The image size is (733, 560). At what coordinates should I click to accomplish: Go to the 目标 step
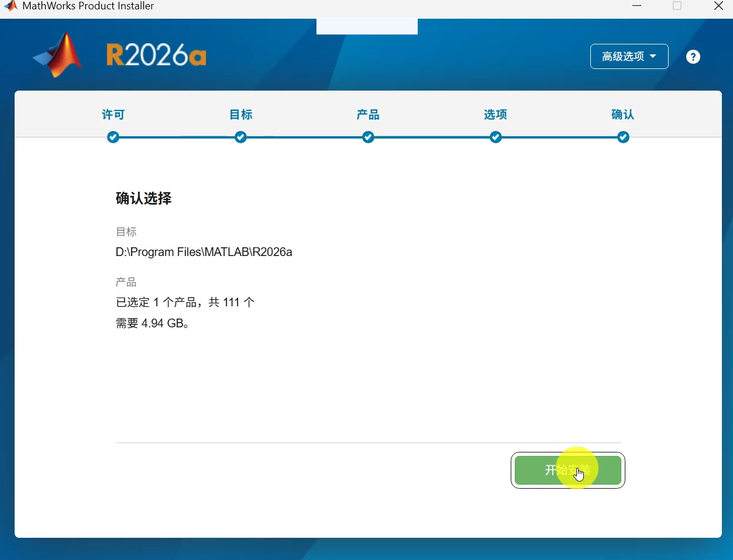241,115
